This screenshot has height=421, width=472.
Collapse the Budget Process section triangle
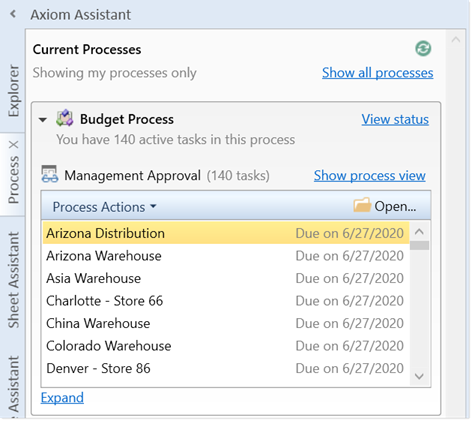[43, 120]
